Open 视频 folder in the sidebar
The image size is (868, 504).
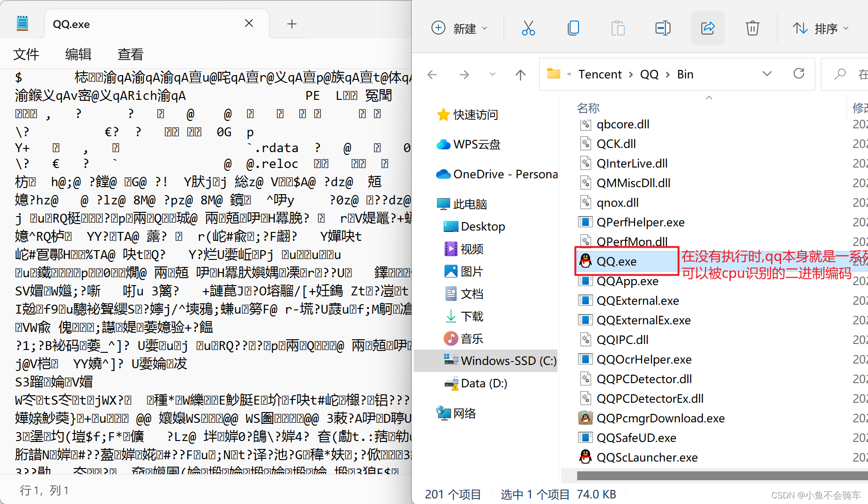tap(463, 249)
